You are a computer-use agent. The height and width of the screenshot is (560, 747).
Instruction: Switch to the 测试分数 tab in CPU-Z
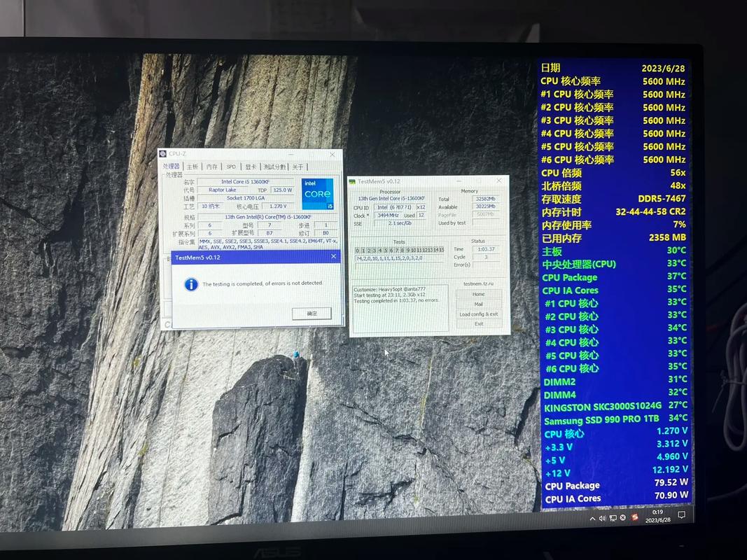275,167
